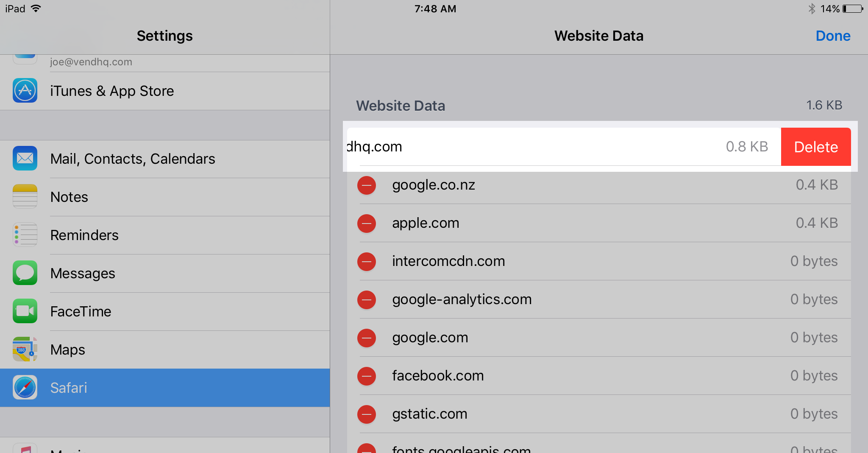Tap the red minus icon beside gstatic.com
The height and width of the screenshot is (453, 868).
click(367, 414)
